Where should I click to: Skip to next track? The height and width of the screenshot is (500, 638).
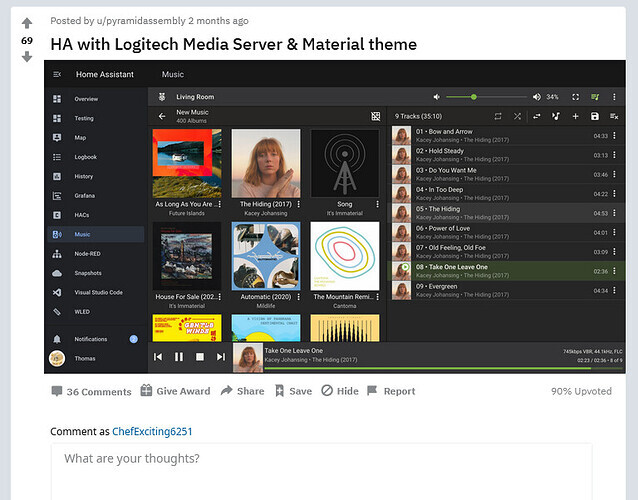point(221,357)
